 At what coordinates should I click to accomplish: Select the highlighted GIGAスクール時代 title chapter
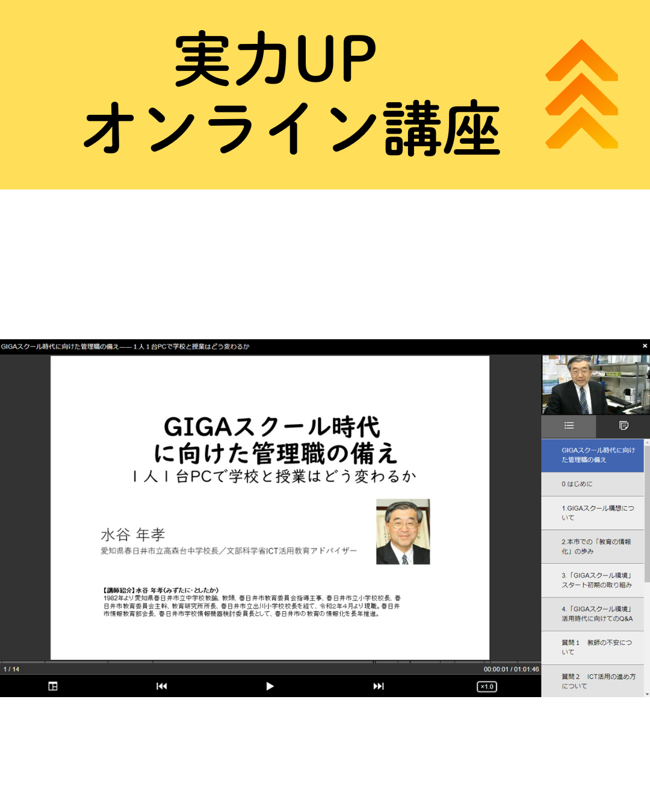pos(592,455)
